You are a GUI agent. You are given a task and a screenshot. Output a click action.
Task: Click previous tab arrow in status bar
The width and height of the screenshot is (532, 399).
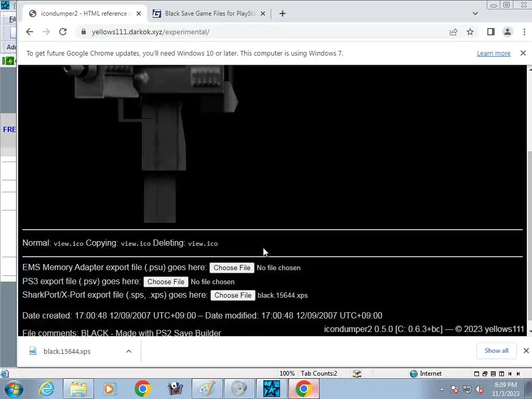510,374
